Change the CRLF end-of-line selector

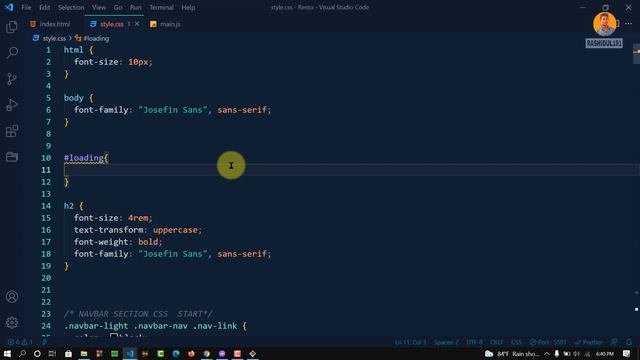click(x=497, y=342)
